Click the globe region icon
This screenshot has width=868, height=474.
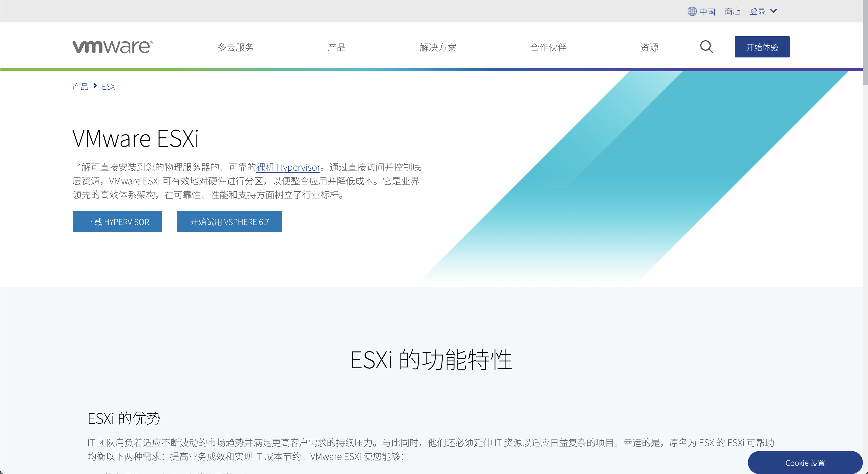[x=692, y=11]
